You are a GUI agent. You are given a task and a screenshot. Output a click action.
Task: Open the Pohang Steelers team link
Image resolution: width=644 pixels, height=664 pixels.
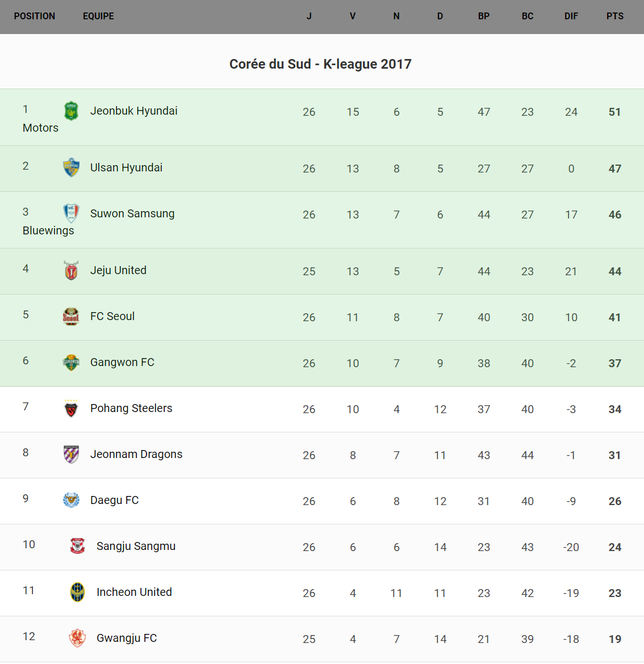(x=131, y=408)
